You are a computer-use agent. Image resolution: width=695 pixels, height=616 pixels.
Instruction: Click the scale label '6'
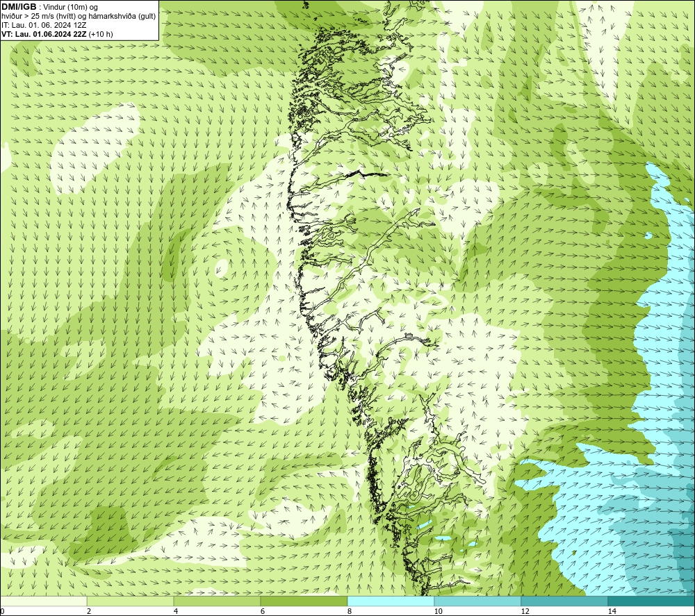coord(263,611)
